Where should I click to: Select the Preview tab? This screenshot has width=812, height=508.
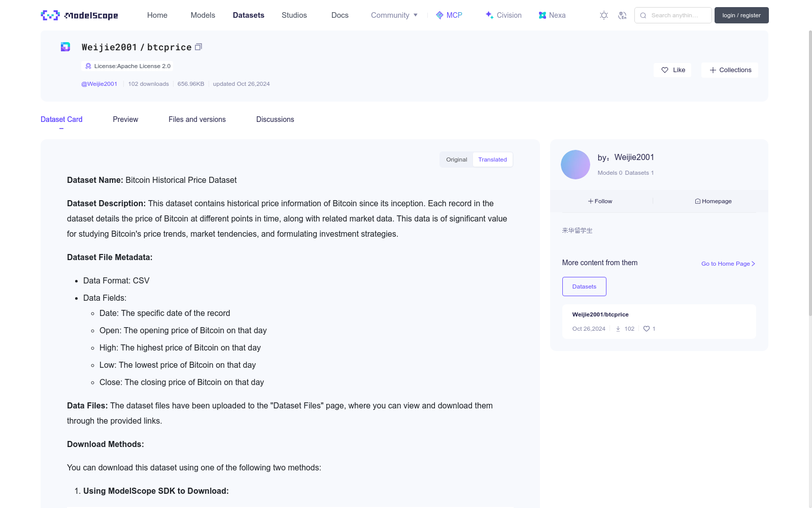pyautogui.click(x=125, y=119)
